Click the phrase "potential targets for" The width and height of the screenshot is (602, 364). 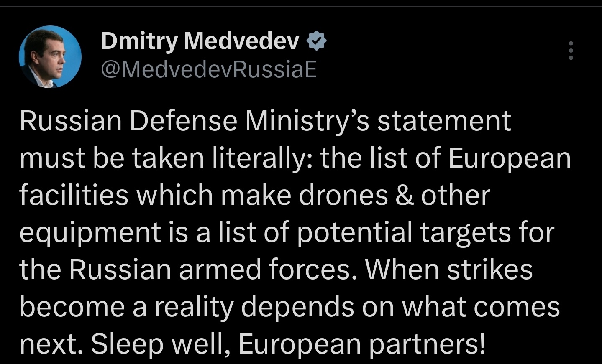point(426,233)
